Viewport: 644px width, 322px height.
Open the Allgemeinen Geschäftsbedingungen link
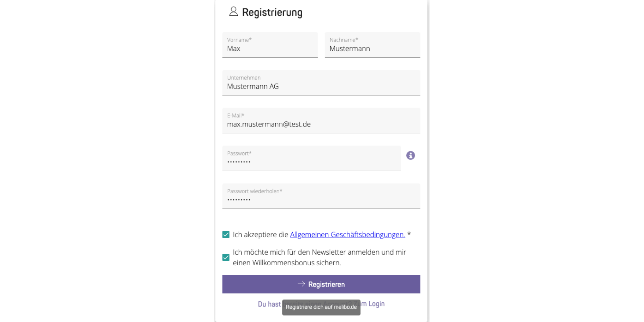pos(347,234)
